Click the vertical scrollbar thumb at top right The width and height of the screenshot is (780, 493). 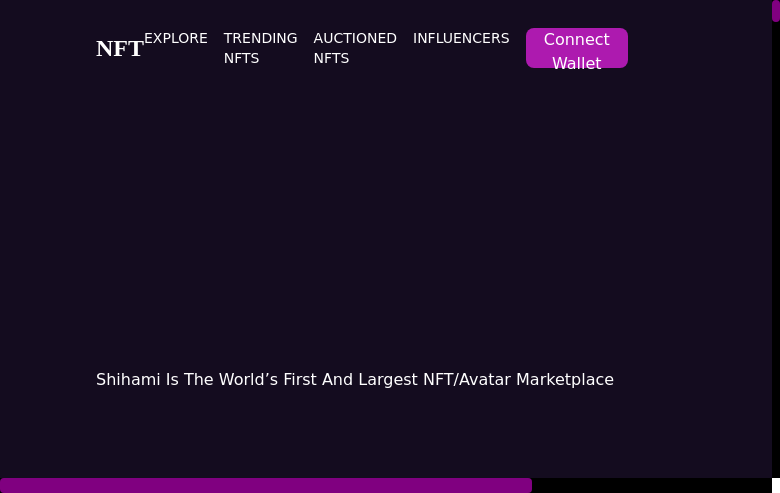click(x=776, y=10)
